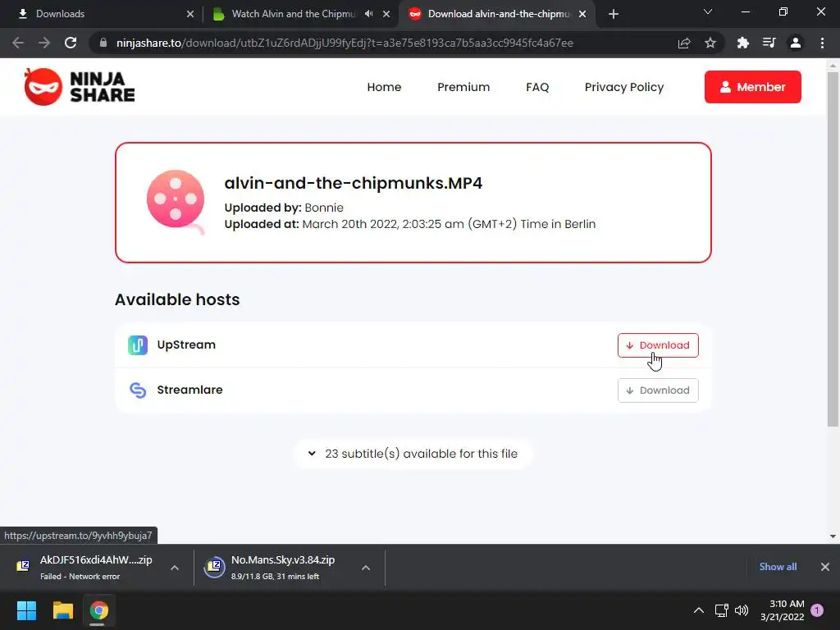
Task: Click the network tray icon
Action: pyautogui.click(x=721, y=610)
